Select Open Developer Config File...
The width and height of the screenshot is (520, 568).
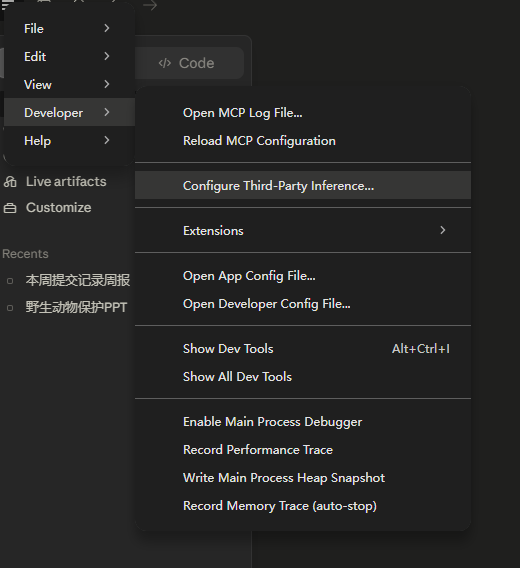pos(303,304)
